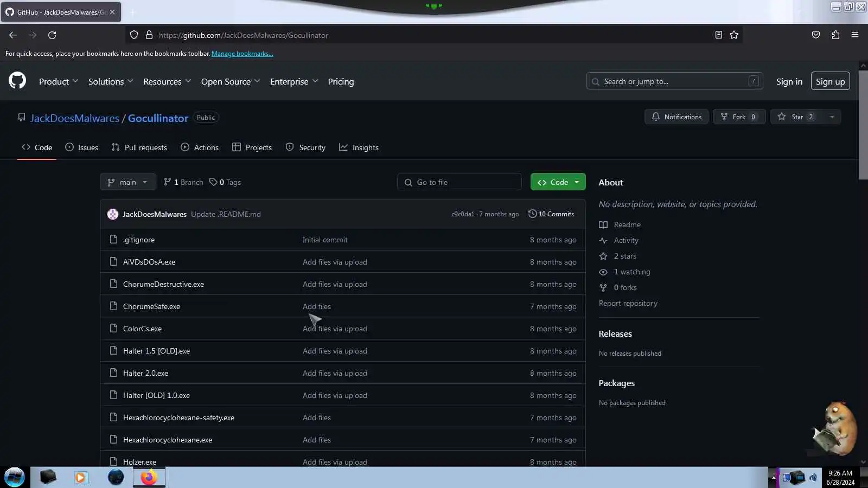Open the Insights tab
Viewport: 868px width, 488px height.
[359, 147]
